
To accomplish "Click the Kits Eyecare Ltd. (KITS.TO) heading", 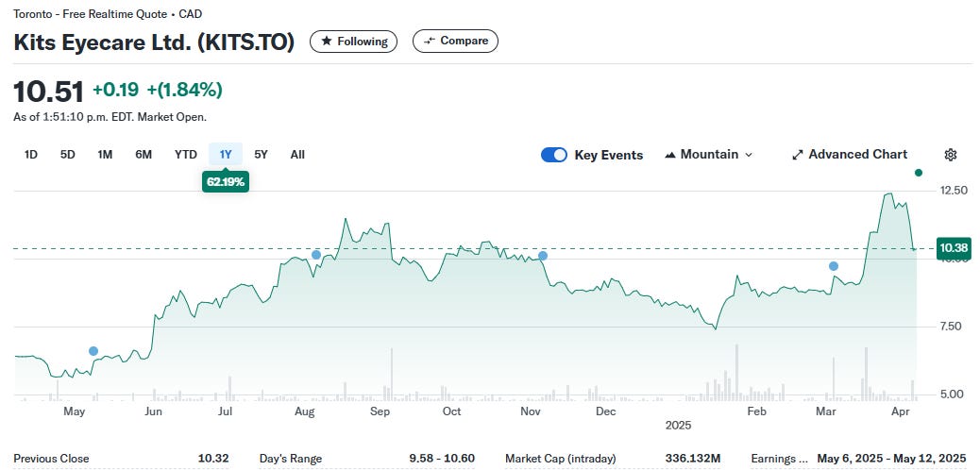I will click(154, 42).
